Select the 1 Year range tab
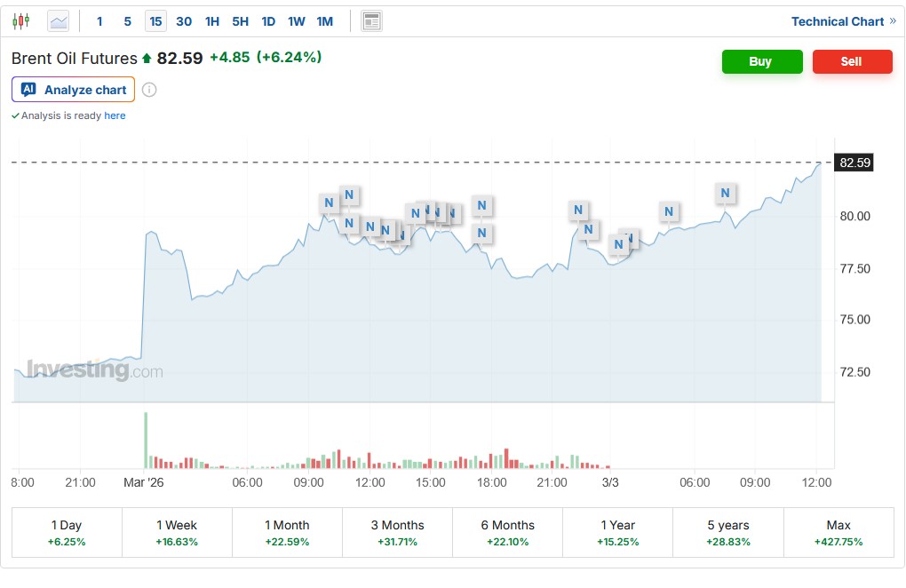Image resolution: width=906 pixels, height=588 pixels. tap(617, 532)
